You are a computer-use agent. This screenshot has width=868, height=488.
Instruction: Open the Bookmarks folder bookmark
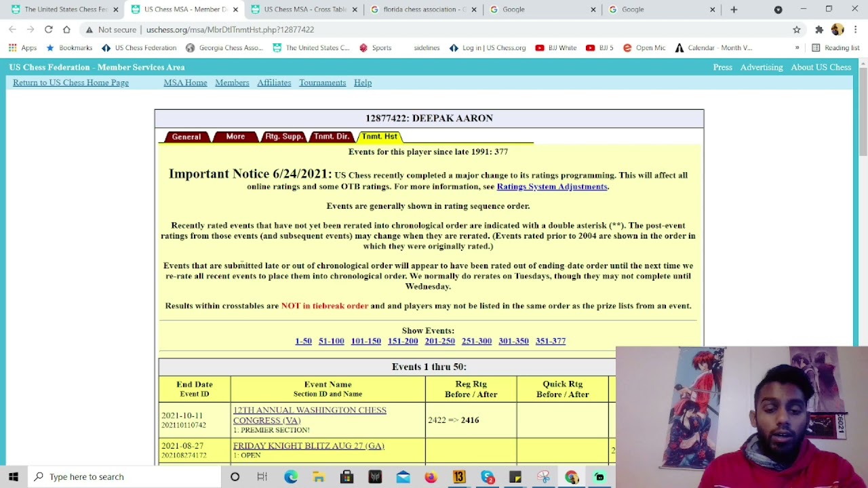pos(68,48)
